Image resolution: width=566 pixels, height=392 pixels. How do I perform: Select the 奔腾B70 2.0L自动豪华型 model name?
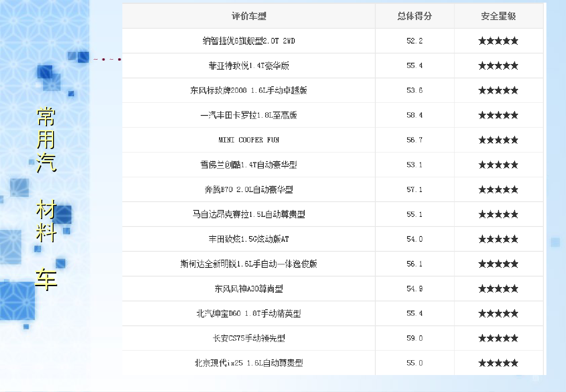pyautogui.click(x=249, y=189)
